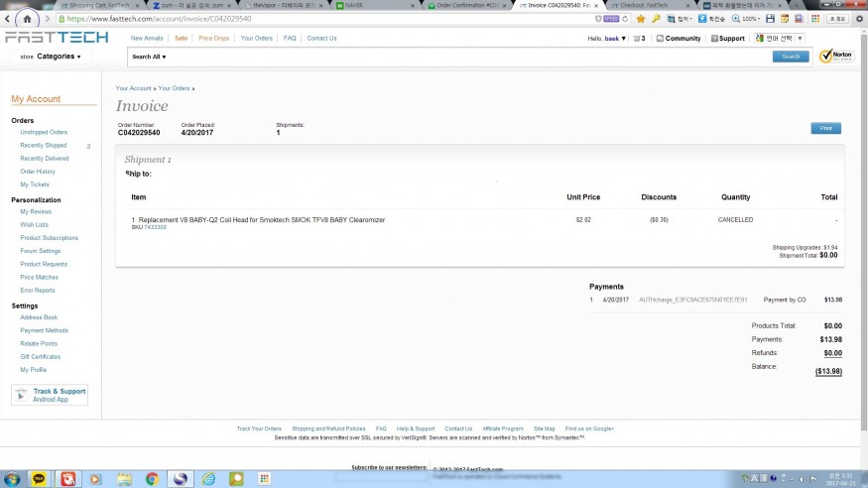Click the Your Account breadcrumb link
The width and height of the screenshot is (868, 488).
(133, 88)
